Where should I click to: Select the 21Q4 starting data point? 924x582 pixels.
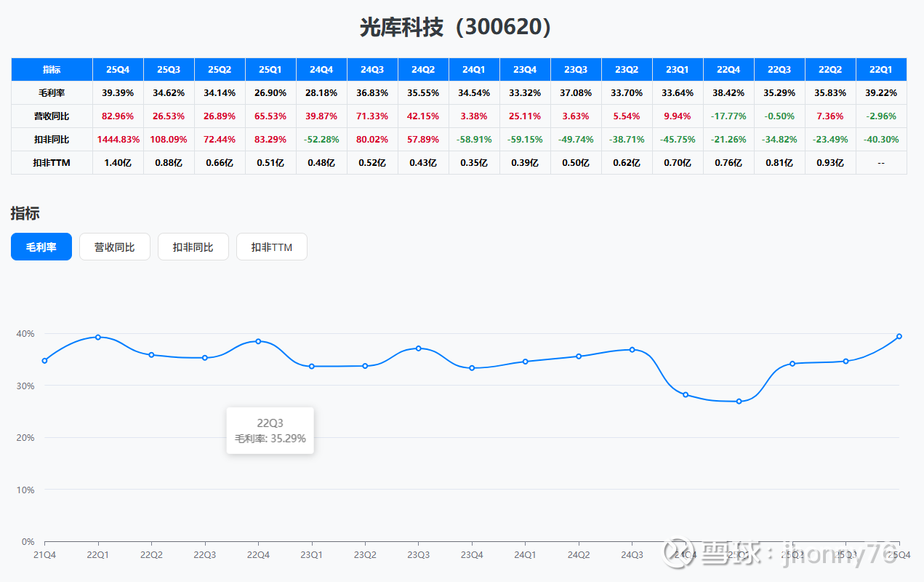(45, 360)
